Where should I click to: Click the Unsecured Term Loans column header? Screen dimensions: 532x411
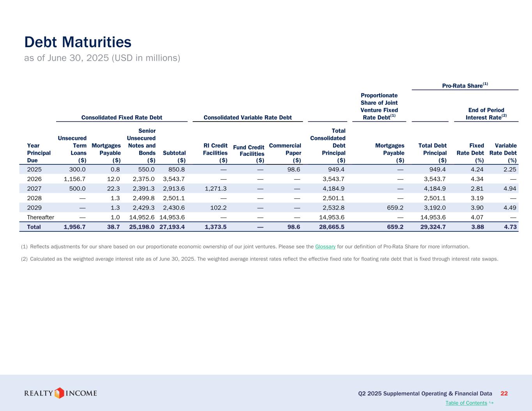72,149
